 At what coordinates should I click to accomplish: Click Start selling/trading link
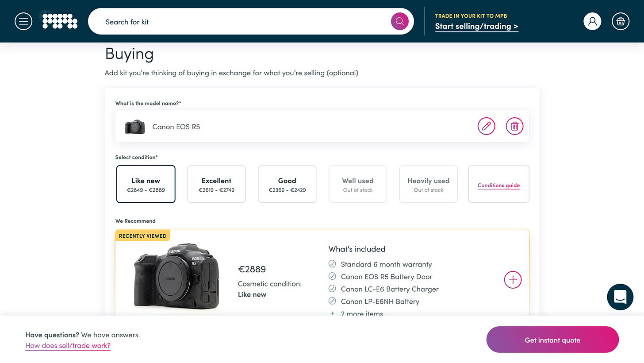click(477, 26)
